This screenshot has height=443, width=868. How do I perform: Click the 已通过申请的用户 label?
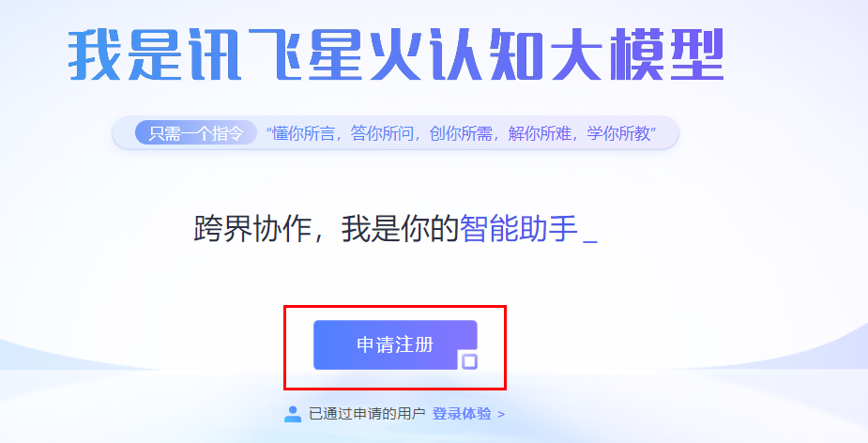(367, 414)
